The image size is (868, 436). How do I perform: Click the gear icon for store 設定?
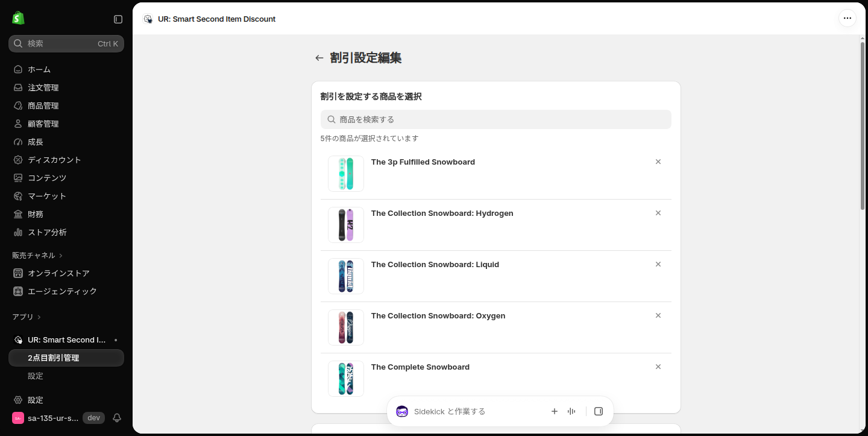tap(18, 400)
